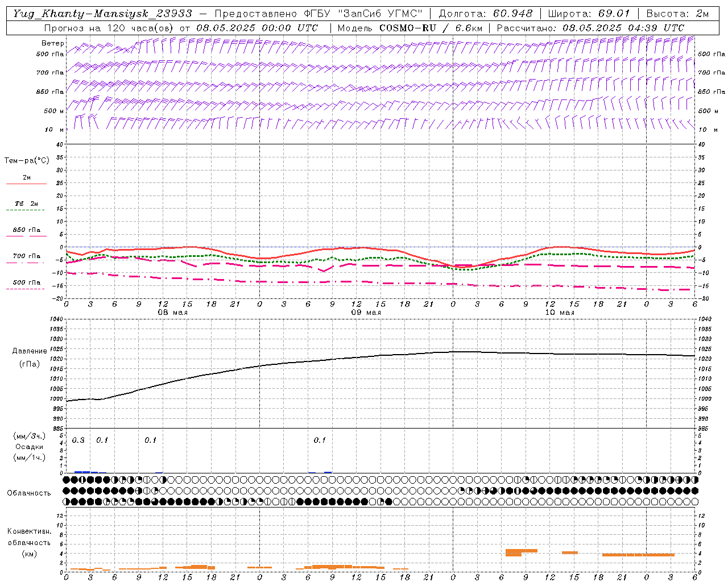
Task: Click the Ветер panel label
Action: [52, 44]
